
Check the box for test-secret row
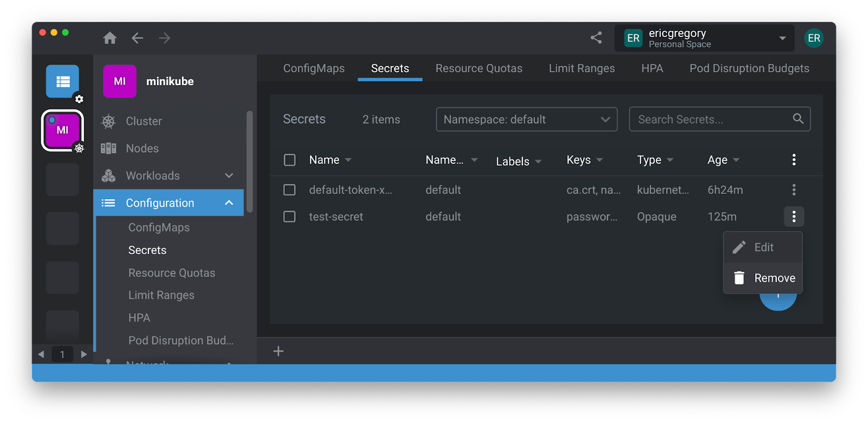pyautogui.click(x=290, y=217)
